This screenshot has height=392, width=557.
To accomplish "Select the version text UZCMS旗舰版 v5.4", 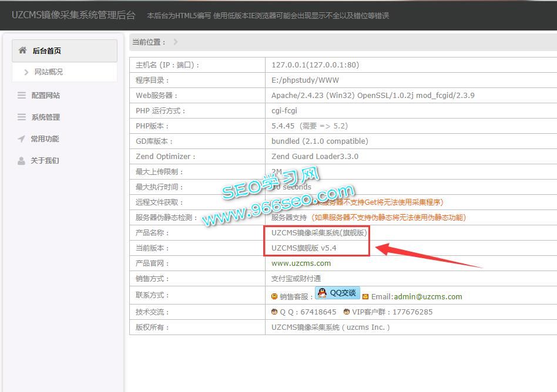I will [x=304, y=248].
